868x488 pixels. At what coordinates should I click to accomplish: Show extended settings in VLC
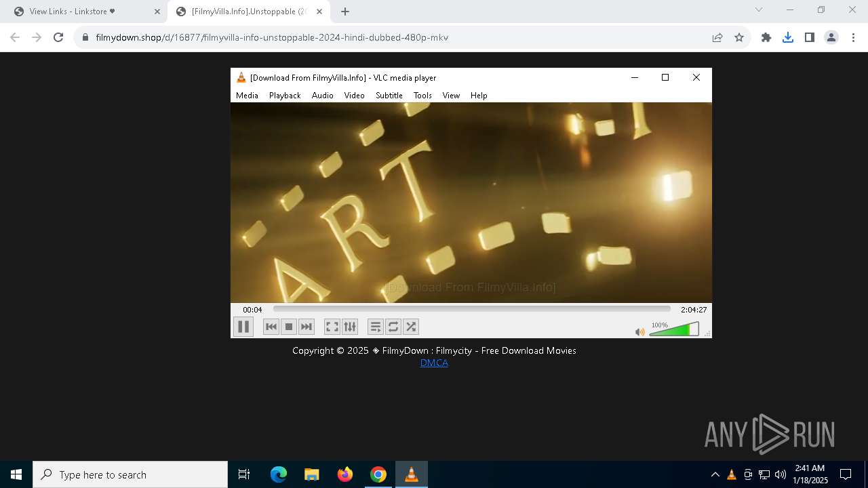pos(350,327)
